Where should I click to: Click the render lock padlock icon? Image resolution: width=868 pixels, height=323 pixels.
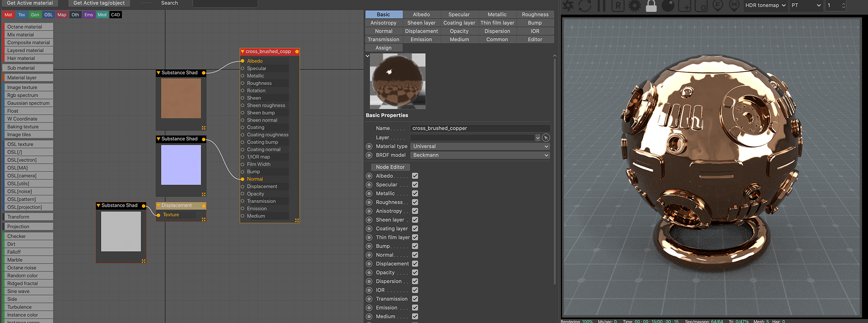(651, 6)
